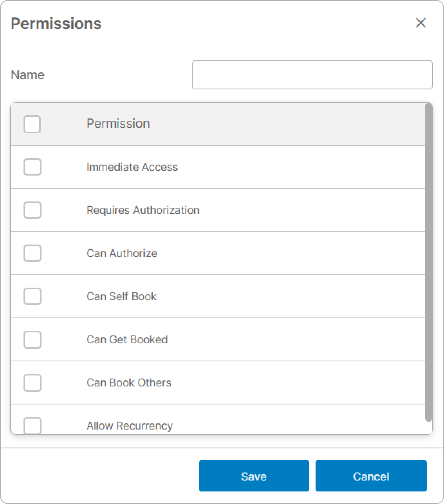Check the Immediate Access checkbox

pos(32,167)
